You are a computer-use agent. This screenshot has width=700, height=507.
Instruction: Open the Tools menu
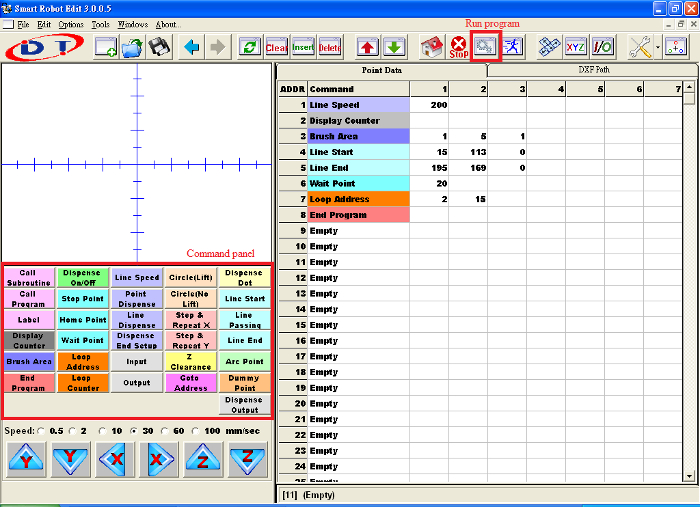coord(101,23)
